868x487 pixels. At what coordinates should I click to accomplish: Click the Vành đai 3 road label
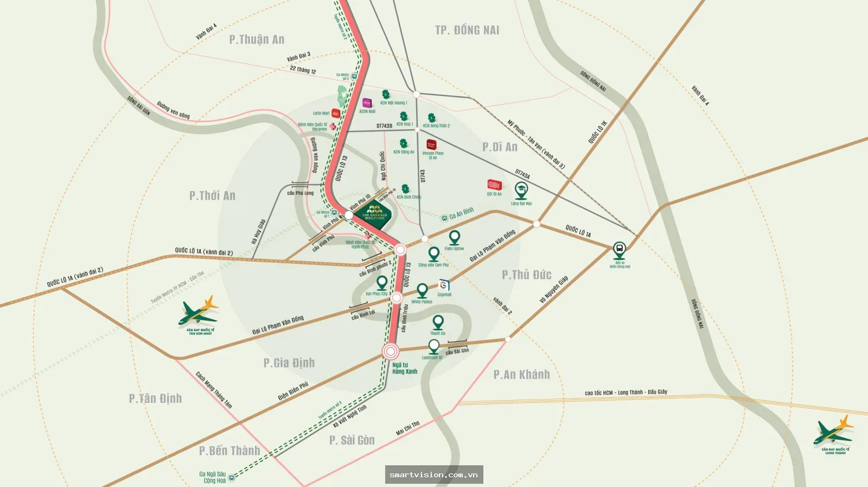point(299,57)
